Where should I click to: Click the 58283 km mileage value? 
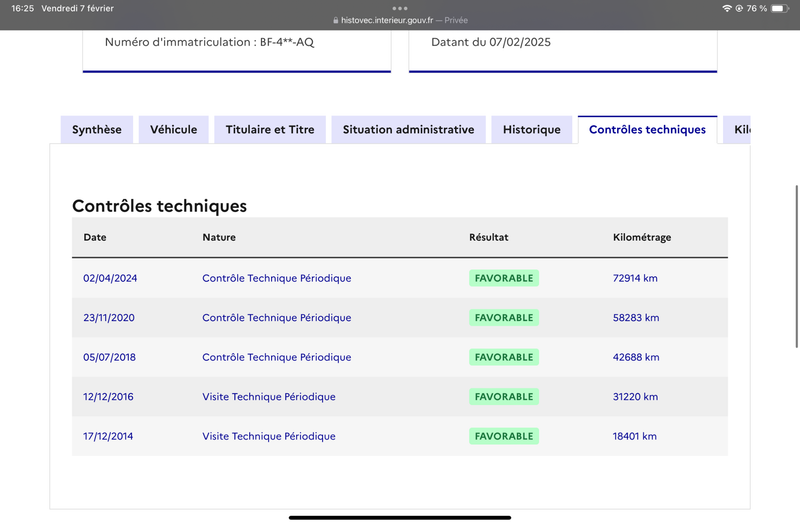tap(636, 317)
